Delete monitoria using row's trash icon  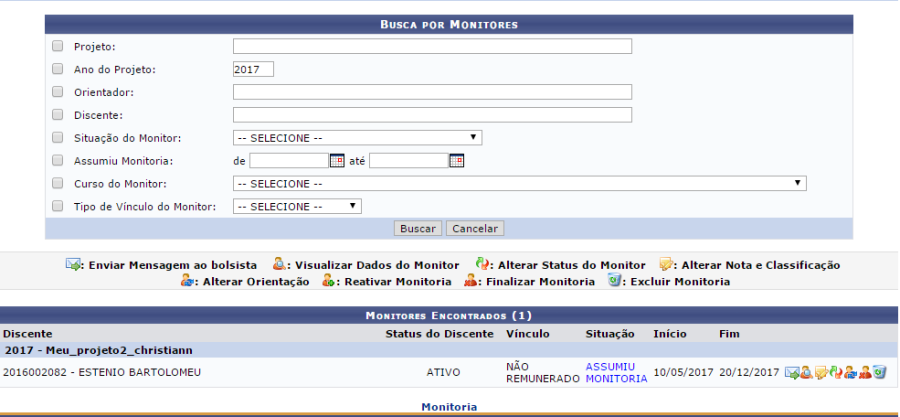(879, 372)
